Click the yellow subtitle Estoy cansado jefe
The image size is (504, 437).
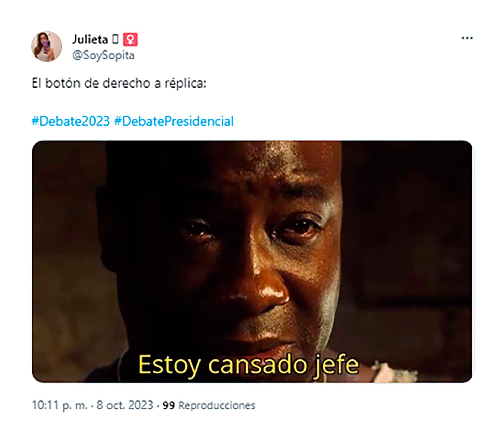click(x=248, y=364)
